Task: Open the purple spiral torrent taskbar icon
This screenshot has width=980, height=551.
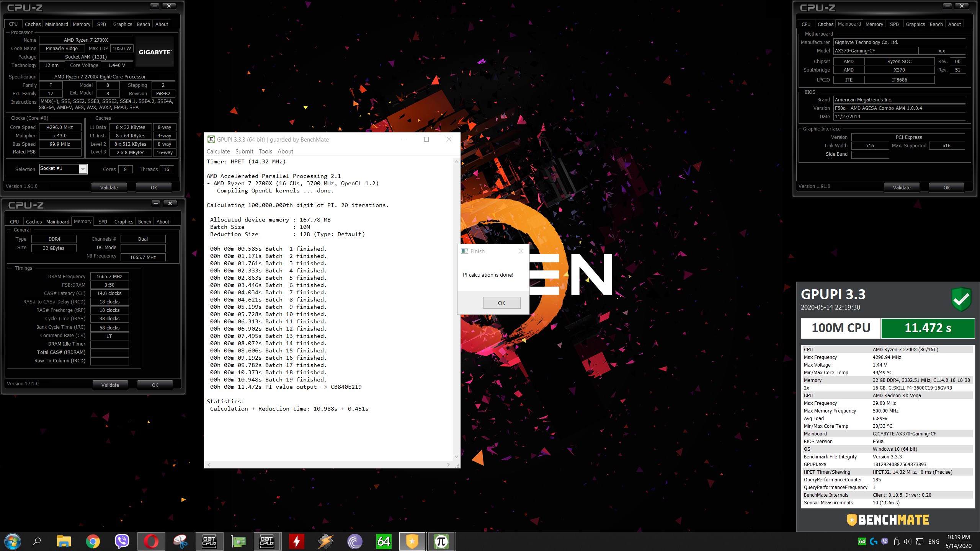Action: click(355, 541)
